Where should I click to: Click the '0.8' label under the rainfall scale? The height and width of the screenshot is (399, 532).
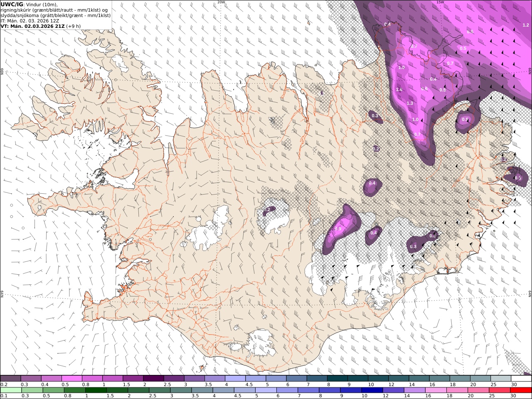coord(67,396)
